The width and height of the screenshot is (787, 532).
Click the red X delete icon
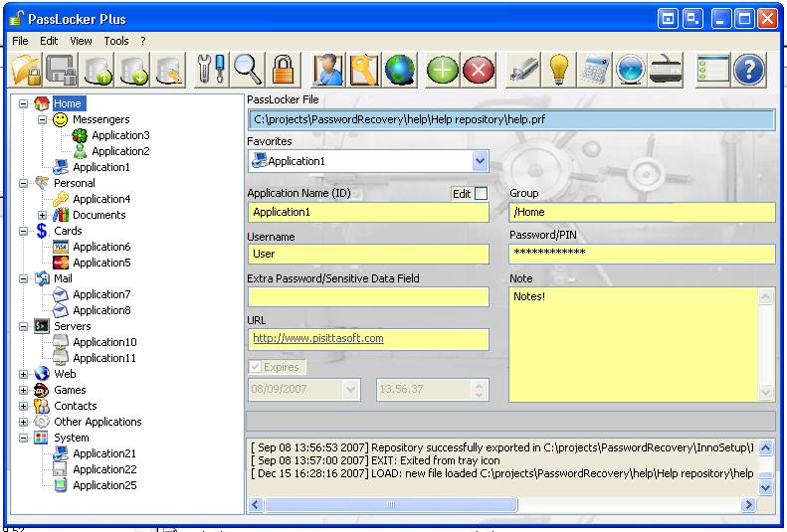[x=479, y=70]
